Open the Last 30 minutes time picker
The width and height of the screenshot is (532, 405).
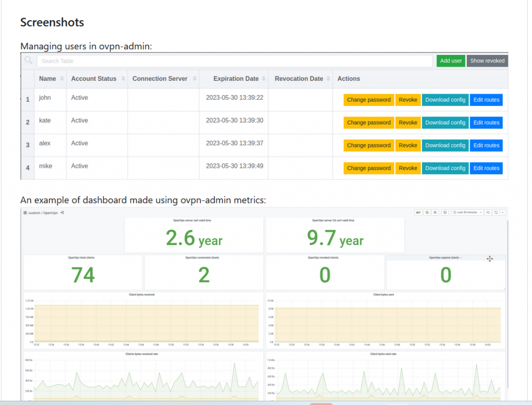[468, 212]
